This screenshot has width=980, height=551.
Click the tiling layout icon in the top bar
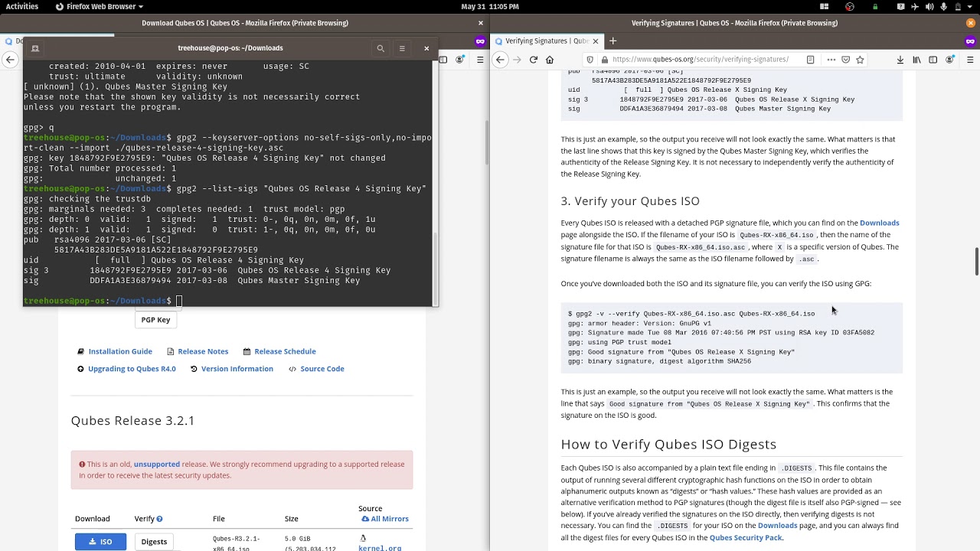coord(824,6)
